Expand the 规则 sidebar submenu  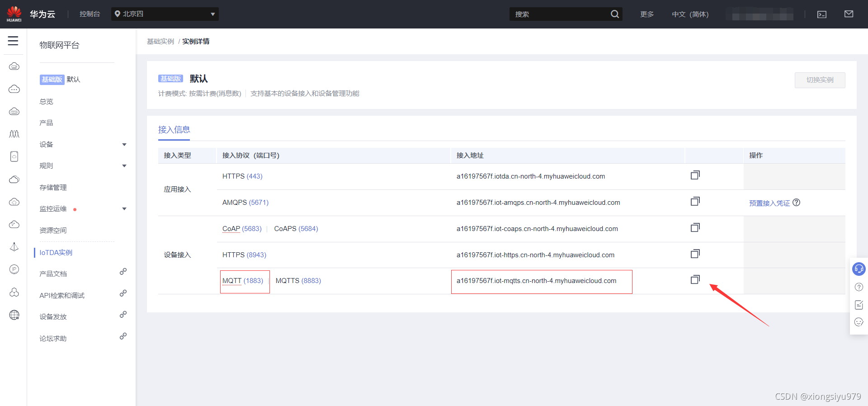tap(124, 166)
